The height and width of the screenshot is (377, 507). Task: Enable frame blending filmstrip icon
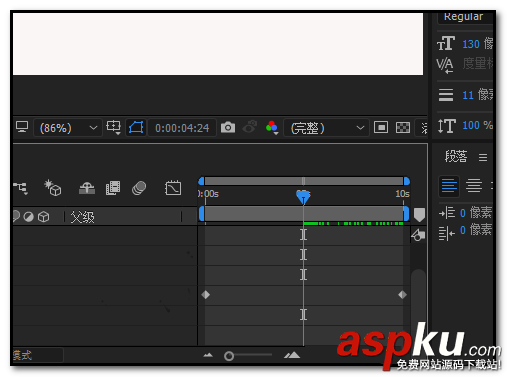(x=113, y=188)
